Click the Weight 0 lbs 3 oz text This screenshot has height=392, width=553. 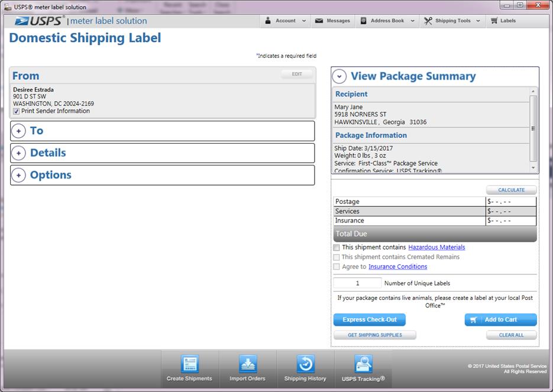(360, 156)
